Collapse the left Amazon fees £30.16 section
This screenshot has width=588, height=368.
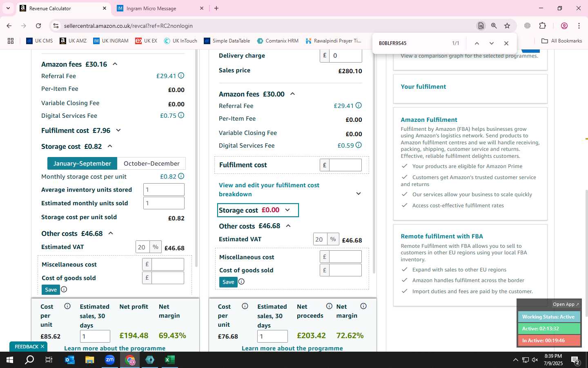(x=115, y=64)
